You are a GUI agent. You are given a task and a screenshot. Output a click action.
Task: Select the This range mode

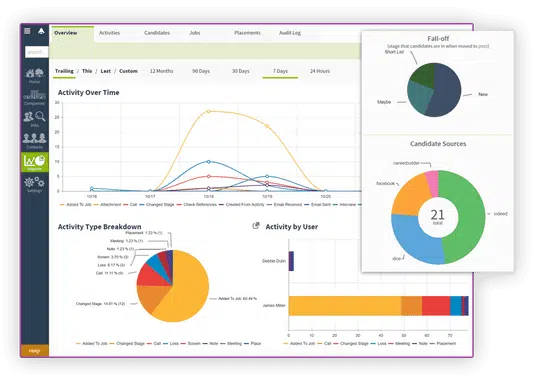pos(87,71)
